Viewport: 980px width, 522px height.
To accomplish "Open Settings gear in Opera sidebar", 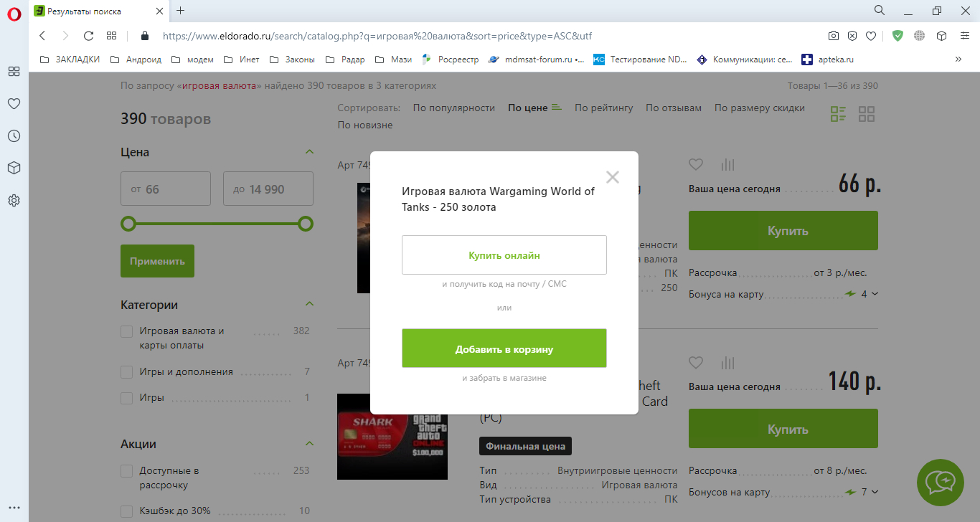I will 14,200.
